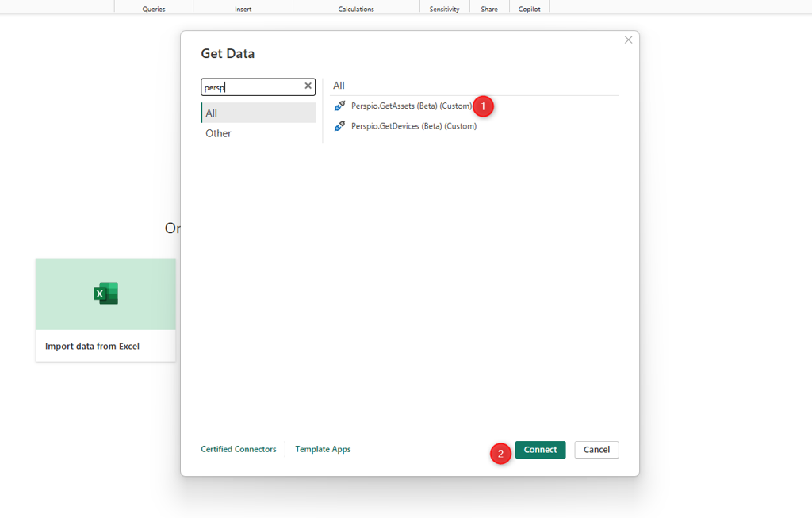Select Perspio.GetAssets (Beta) (Custom) connector

point(412,106)
